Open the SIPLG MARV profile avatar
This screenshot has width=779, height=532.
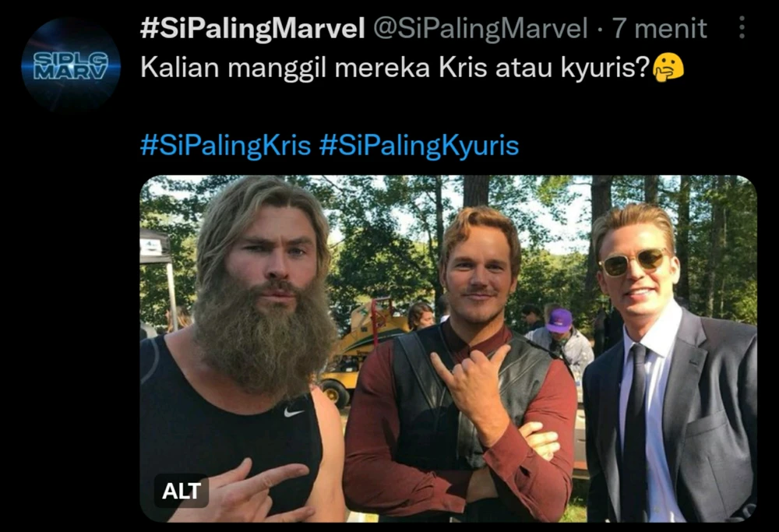pos(71,65)
